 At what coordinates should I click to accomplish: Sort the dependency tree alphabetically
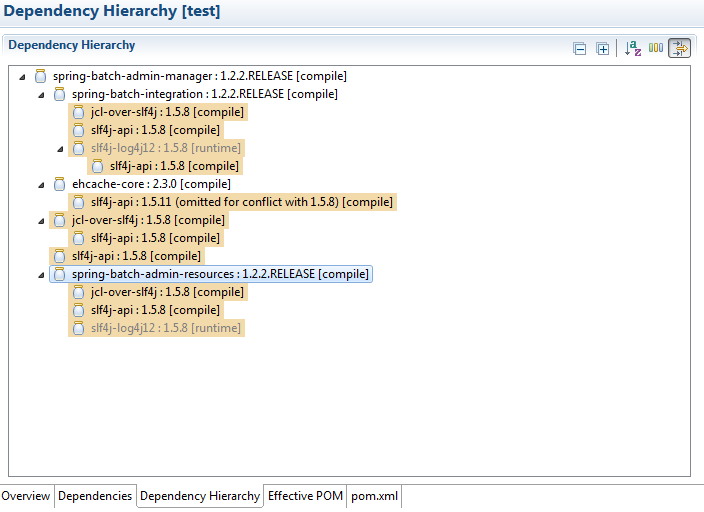click(633, 48)
